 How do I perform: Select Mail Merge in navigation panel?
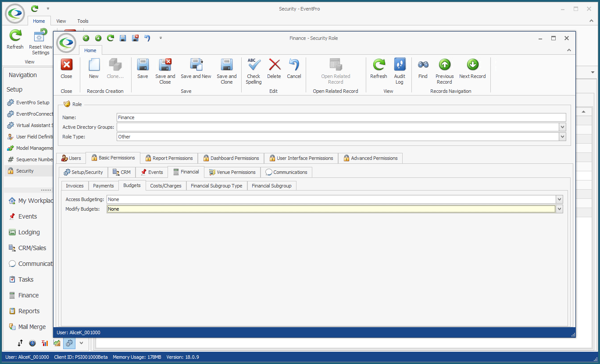pos(32,327)
